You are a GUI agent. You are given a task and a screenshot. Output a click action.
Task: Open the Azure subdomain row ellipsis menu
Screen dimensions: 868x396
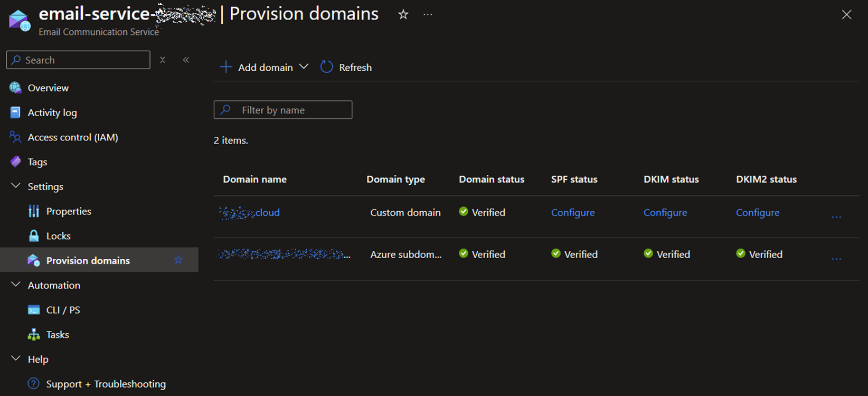click(836, 259)
